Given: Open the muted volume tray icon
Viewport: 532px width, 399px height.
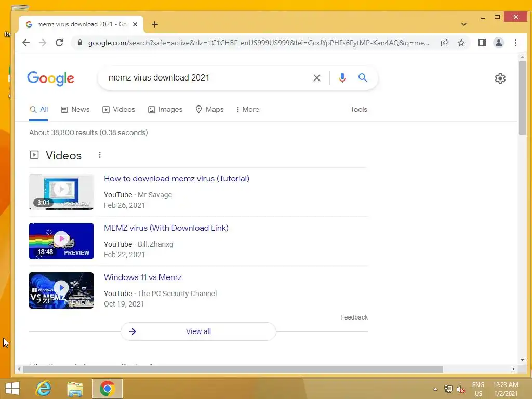Looking at the screenshot, I should click(461, 389).
